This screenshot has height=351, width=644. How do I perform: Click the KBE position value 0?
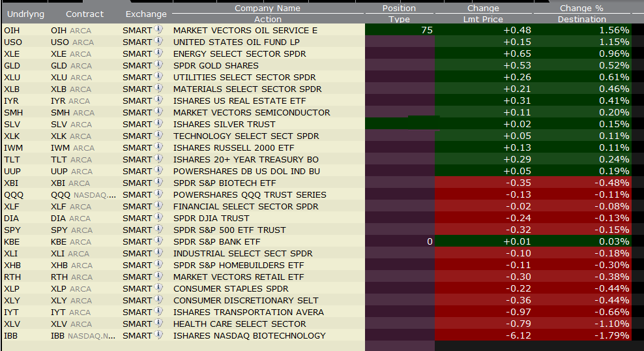point(430,241)
